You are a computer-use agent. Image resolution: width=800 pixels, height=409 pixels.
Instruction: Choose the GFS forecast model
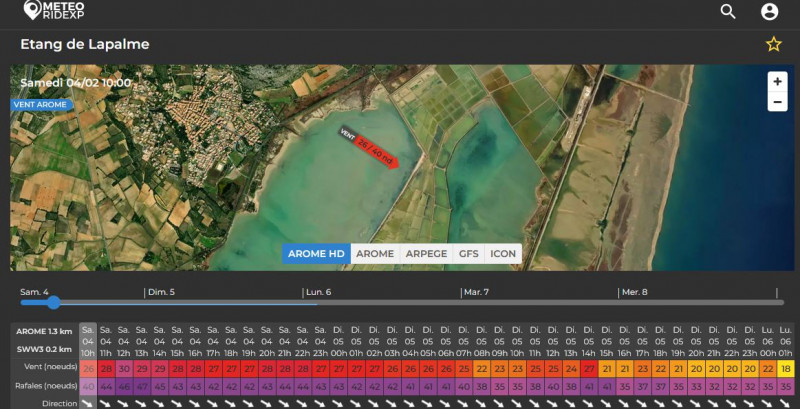coord(468,254)
